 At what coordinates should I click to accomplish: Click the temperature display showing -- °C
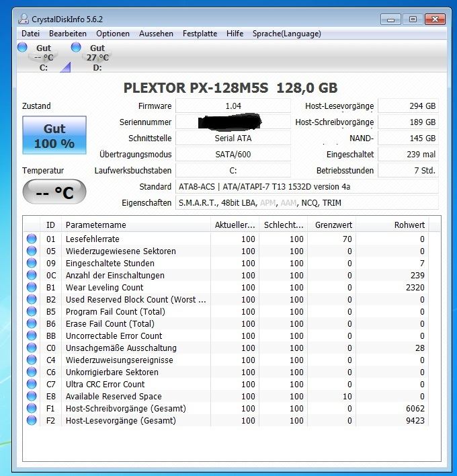[x=54, y=192]
